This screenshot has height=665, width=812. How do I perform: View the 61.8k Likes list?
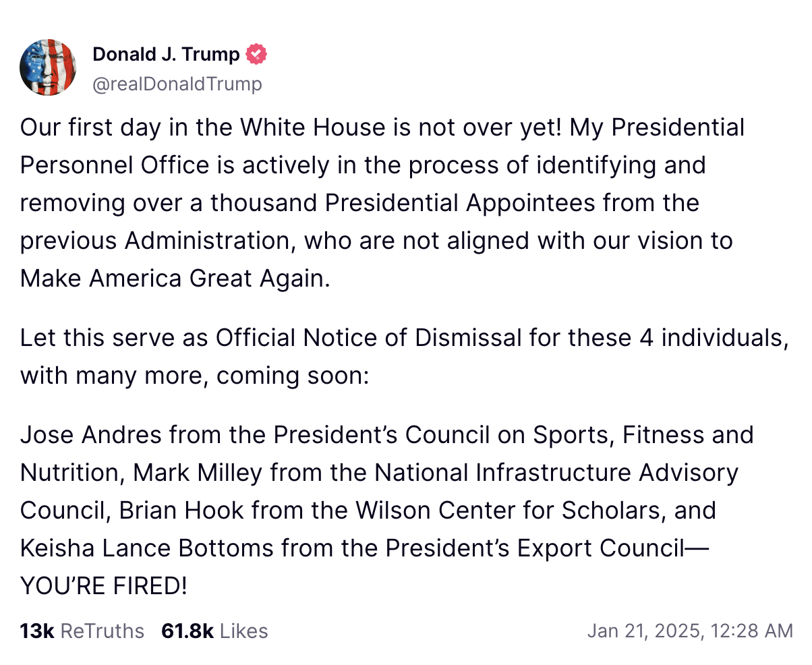[214, 631]
